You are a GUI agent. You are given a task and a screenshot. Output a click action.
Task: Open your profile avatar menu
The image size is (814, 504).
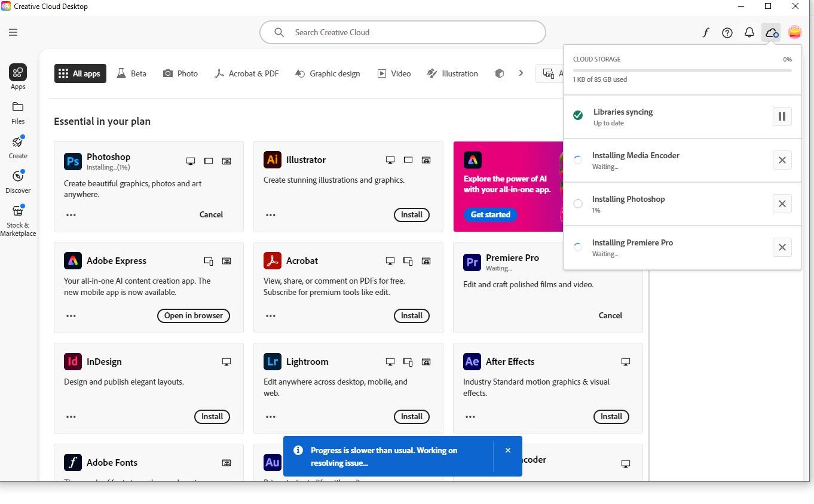point(795,32)
